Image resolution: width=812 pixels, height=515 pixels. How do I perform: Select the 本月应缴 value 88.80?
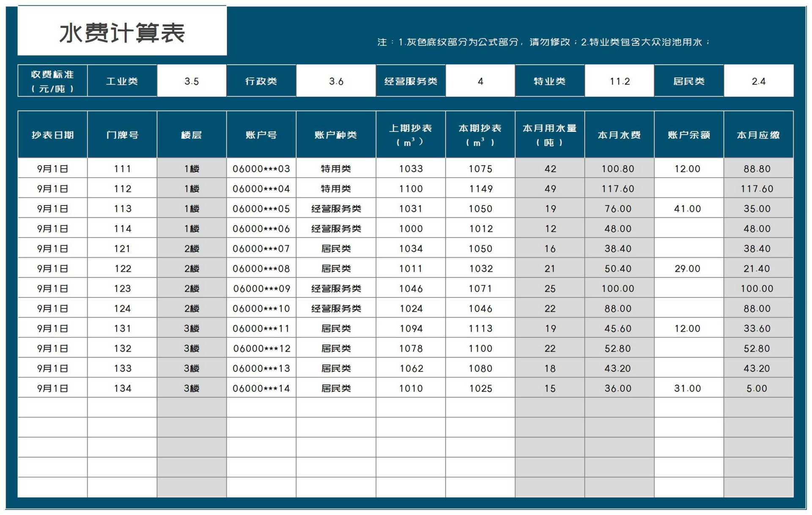tap(759, 168)
